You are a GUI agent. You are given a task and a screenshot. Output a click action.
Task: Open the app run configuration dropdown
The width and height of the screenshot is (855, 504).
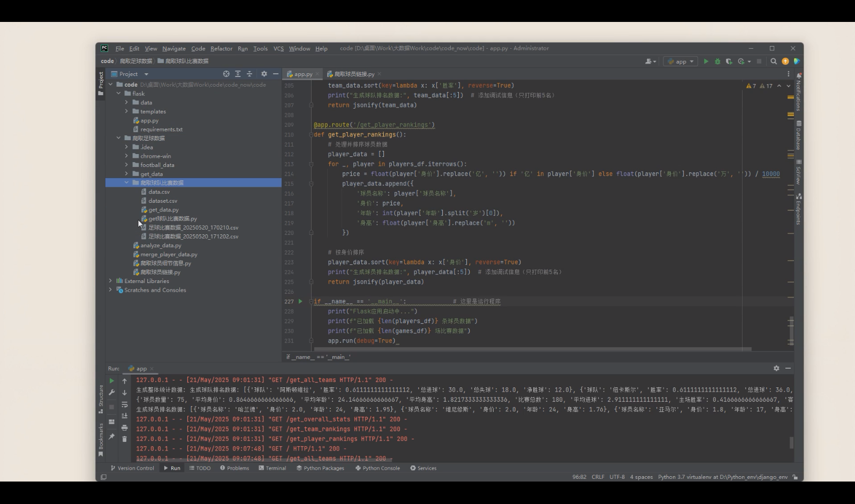coord(680,62)
